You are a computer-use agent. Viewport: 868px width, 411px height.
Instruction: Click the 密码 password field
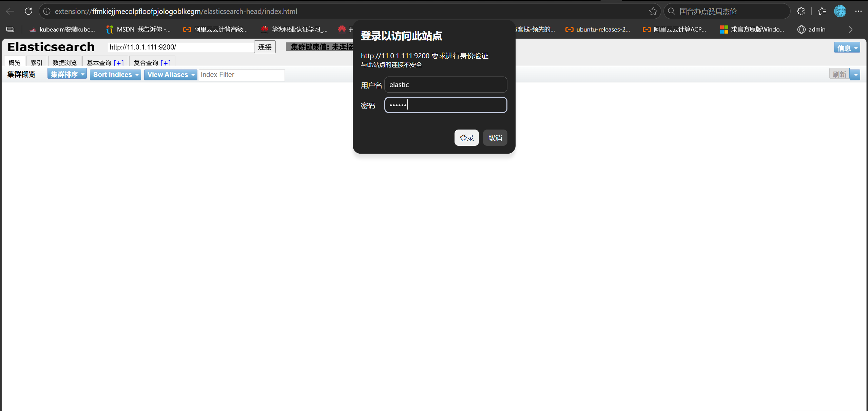coord(446,105)
